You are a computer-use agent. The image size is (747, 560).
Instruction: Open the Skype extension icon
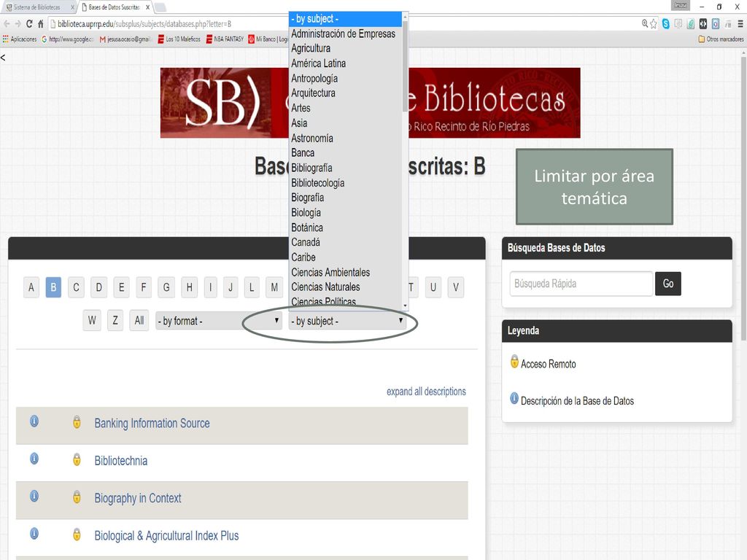tap(665, 23)
